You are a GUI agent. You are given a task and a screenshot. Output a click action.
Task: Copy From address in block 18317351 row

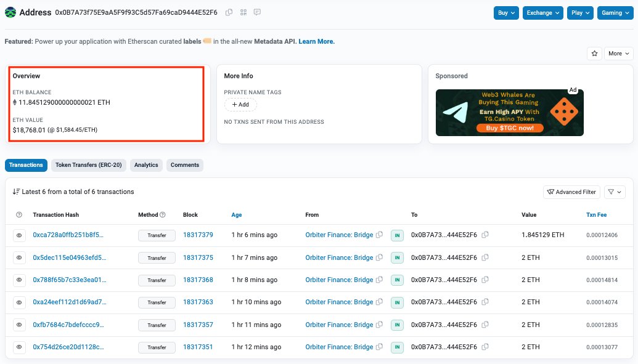[x=379, y=347]
